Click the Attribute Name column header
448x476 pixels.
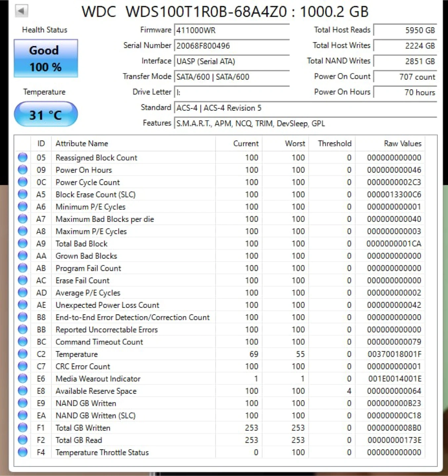(82, 143)
